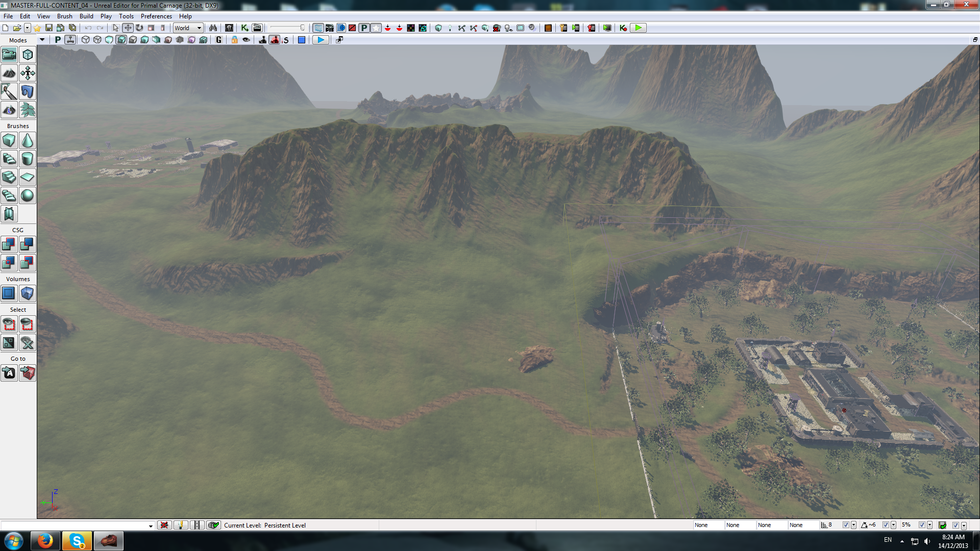Play in this viewport with blue arrow
The height and width of the screenshot is (551, 980).
321,40
